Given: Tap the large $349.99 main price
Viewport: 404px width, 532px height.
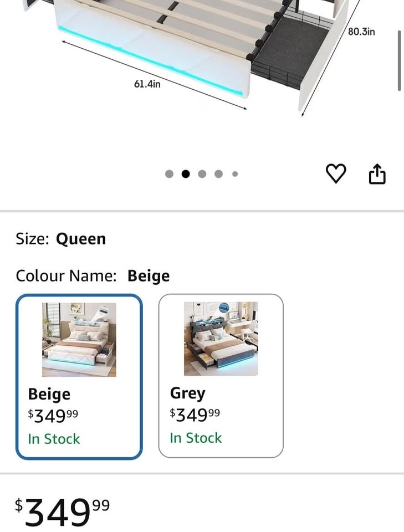Looking at the screenshot, I should (x=62, y=511).
